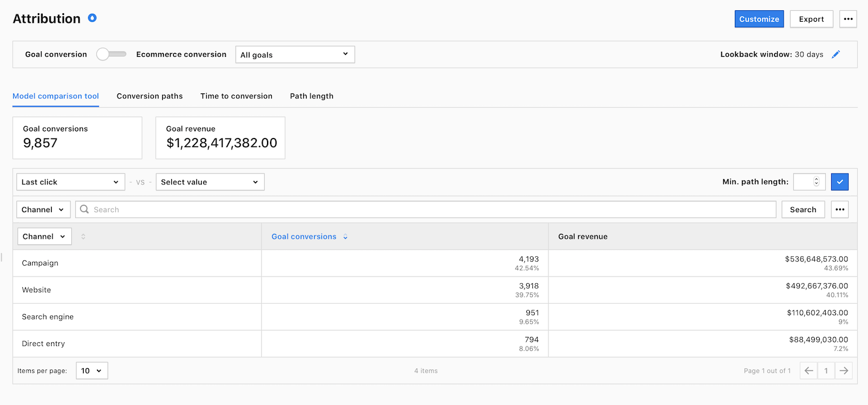
Task: Change Items per page dropdown
Action: [92, 371]
